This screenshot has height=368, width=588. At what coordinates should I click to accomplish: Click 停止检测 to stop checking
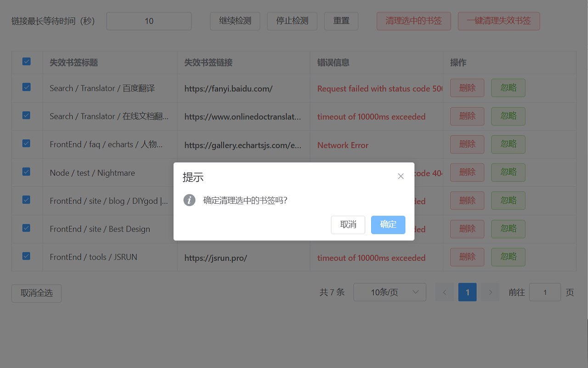point(292,21)
